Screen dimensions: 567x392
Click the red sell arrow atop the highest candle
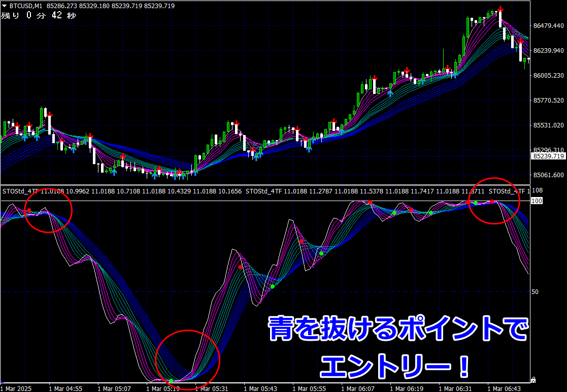500,10
